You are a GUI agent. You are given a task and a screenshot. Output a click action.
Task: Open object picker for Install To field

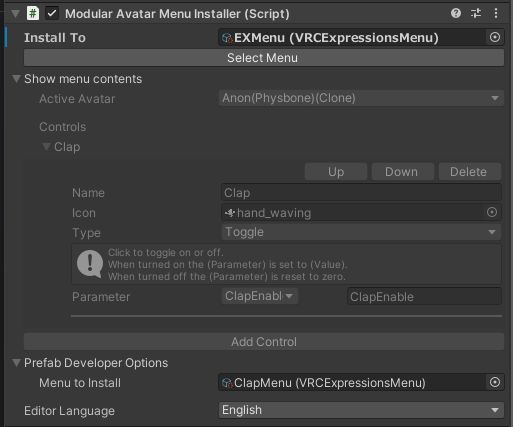pos(495,37)
